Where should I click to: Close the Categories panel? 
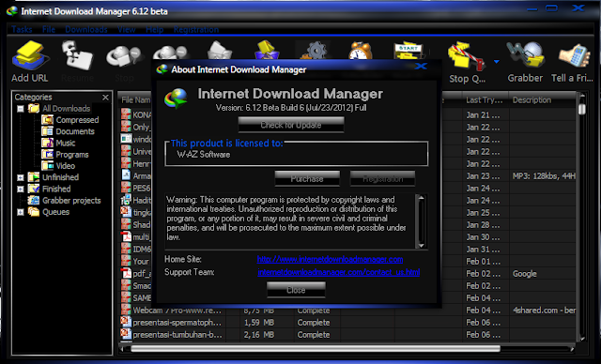tap(105, 98)
